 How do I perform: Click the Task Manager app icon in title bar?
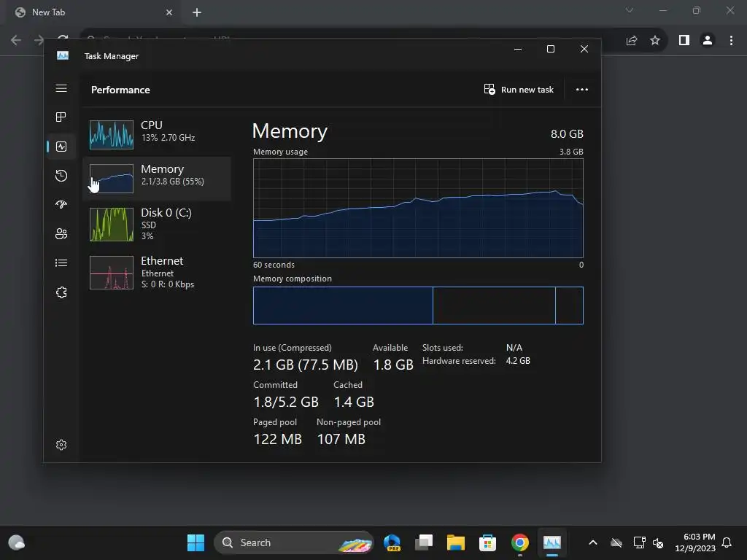pos(63,55)
